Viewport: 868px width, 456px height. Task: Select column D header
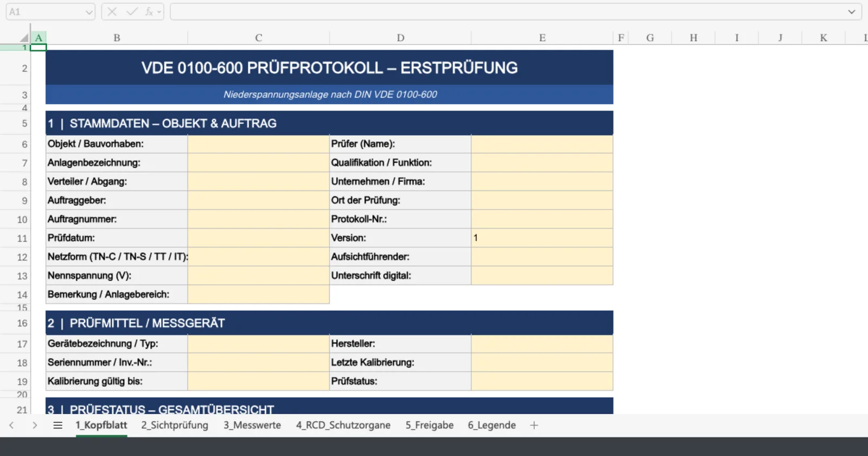coord(400,37)
